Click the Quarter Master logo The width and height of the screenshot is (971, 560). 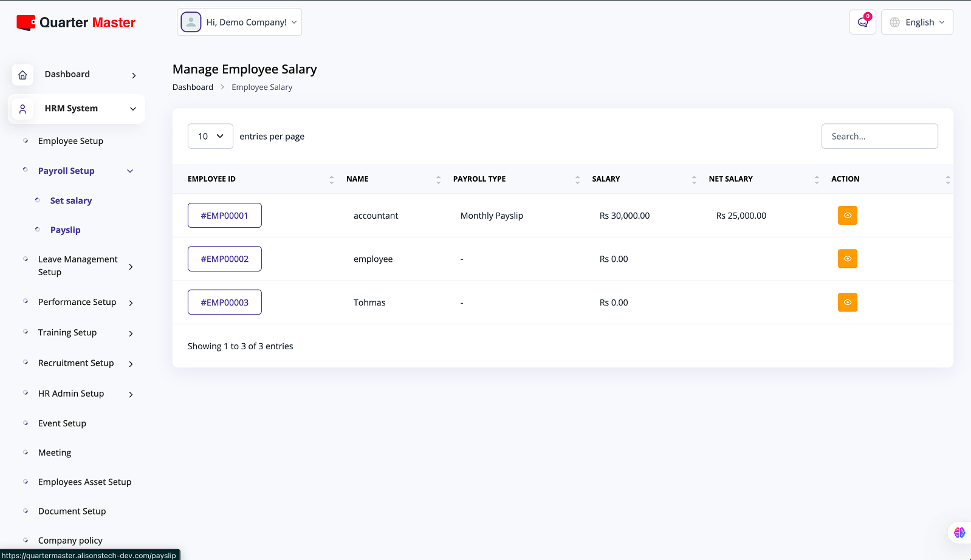(76, 22)
